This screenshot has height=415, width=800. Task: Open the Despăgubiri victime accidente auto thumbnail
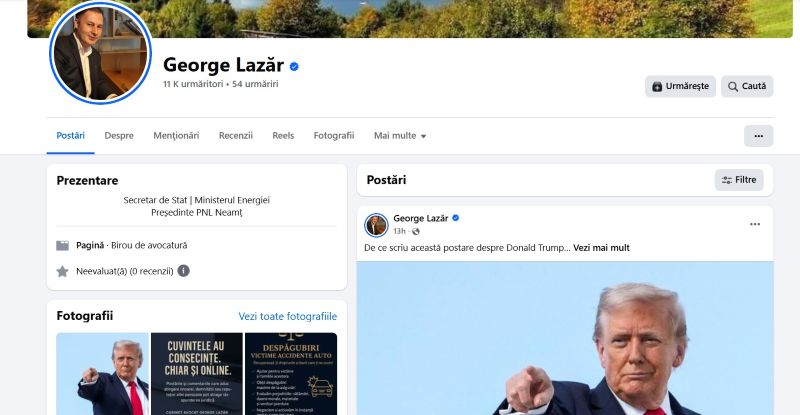tap(291, 374)
